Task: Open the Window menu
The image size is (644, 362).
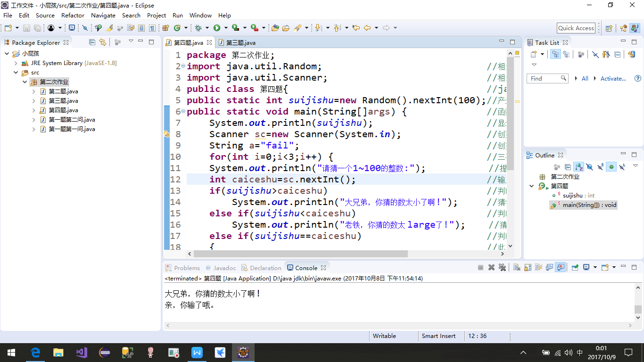Action: [200, 15]
